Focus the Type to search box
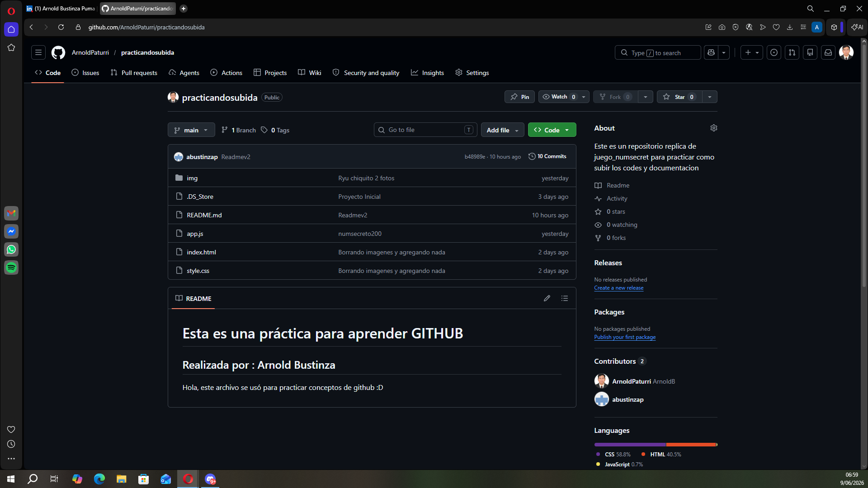This screenshot has height=488, width=868. (658, 53)
